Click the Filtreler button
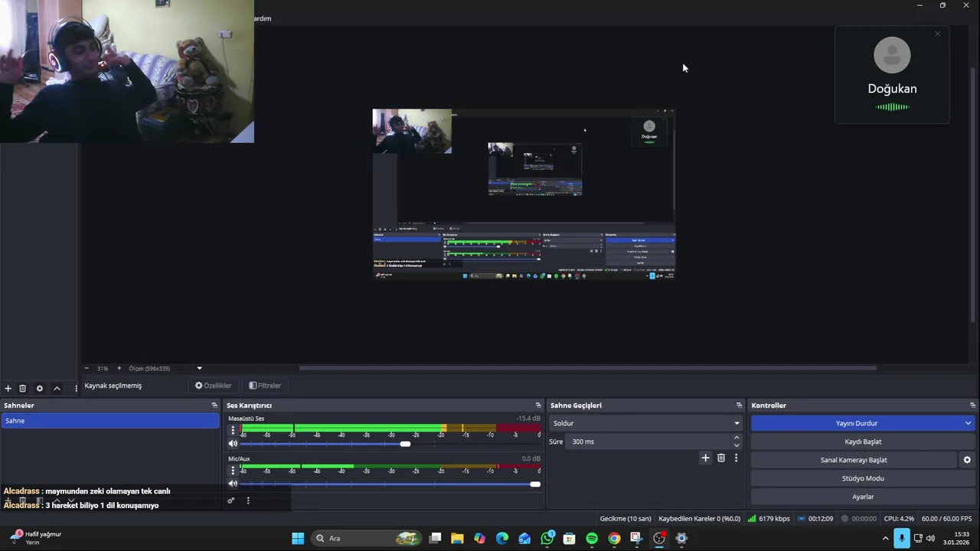Image resolution: width=980 pixels, height=551 pixels. tap(265, 386)
